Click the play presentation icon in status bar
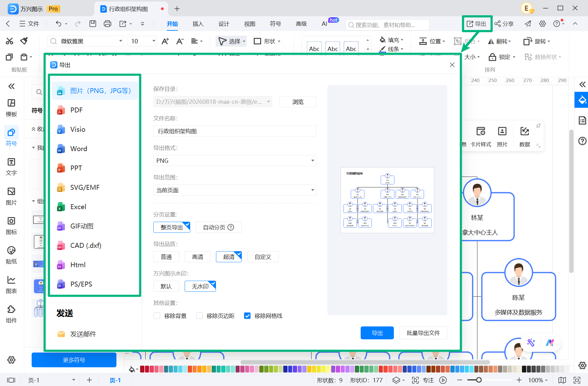 (x=443, y=380)
